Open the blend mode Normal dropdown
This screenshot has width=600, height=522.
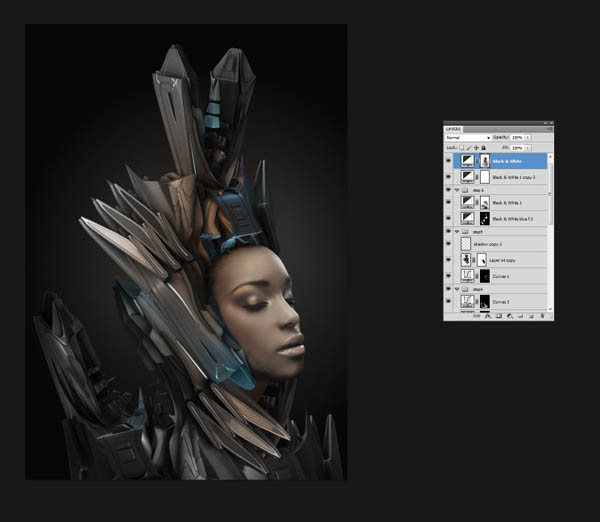coord(468,137)
